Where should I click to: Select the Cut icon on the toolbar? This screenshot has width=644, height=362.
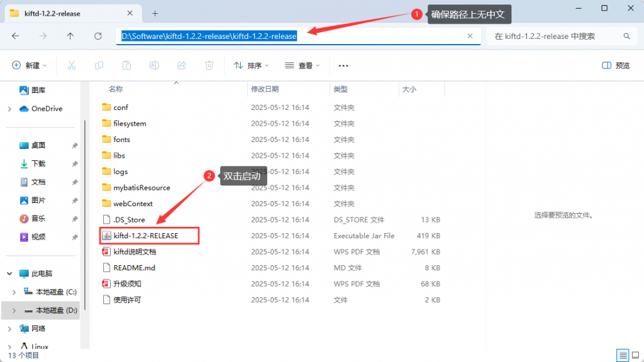[73, 65]
